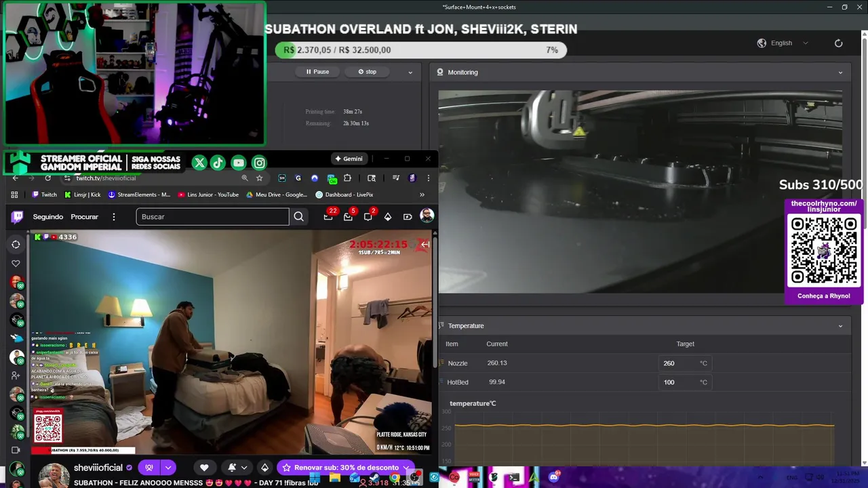Image resolution: width=868 pixels, height=488 pixels.
Task: Click the camera icon in Twitch sidebar
Action: point(16,450)
